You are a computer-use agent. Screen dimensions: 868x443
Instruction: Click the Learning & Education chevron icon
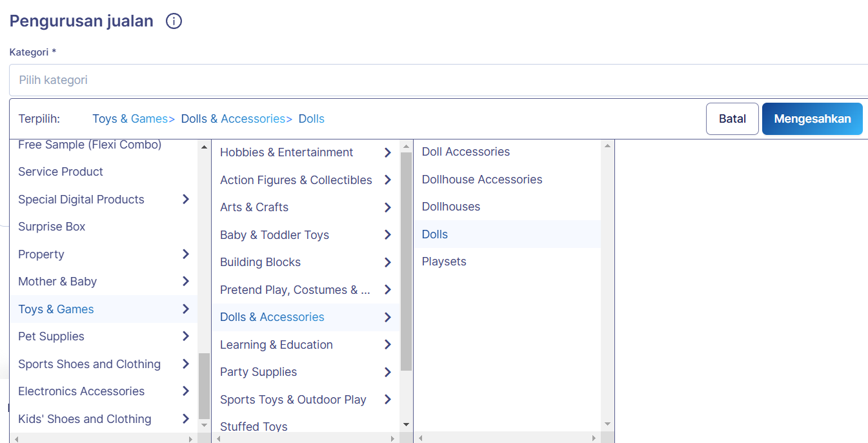click(x=388, y=344)
